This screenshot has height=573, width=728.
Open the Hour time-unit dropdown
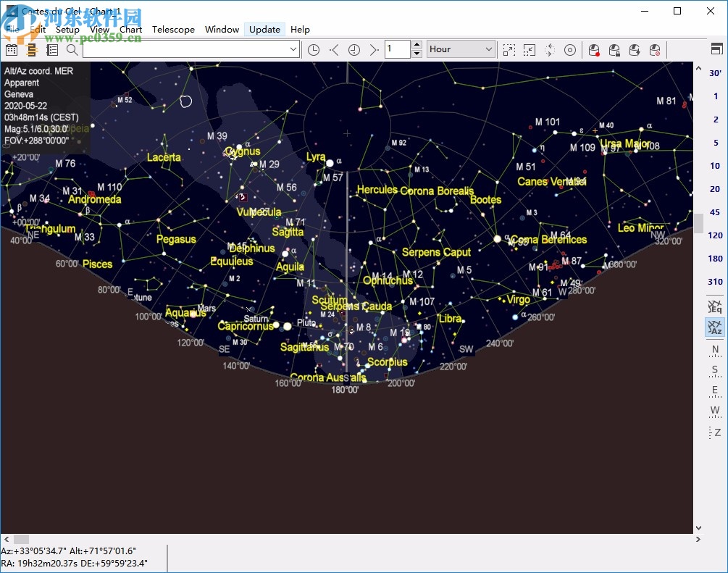(x=461, y=49)
